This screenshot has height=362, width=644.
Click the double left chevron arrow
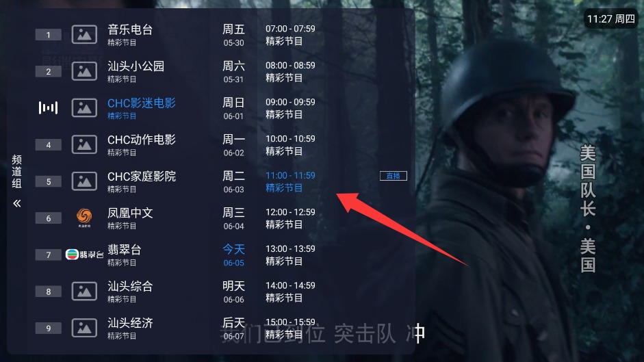17,203
